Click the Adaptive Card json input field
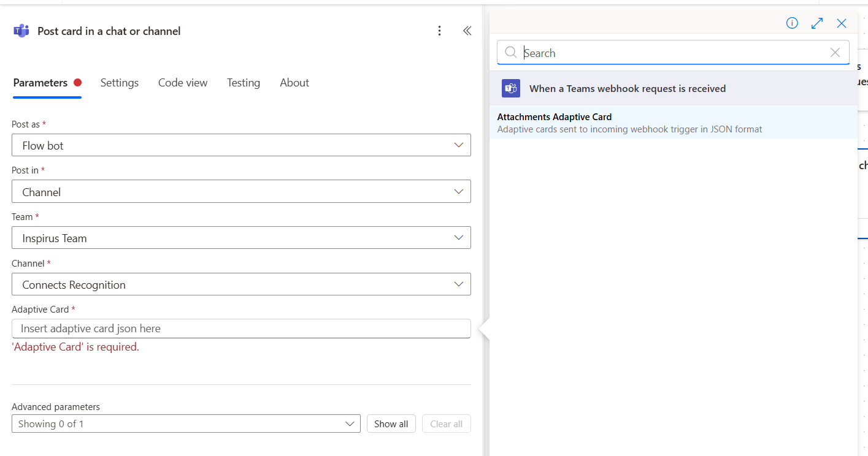Screen dimensions: 868x456 tap(241, 329)
